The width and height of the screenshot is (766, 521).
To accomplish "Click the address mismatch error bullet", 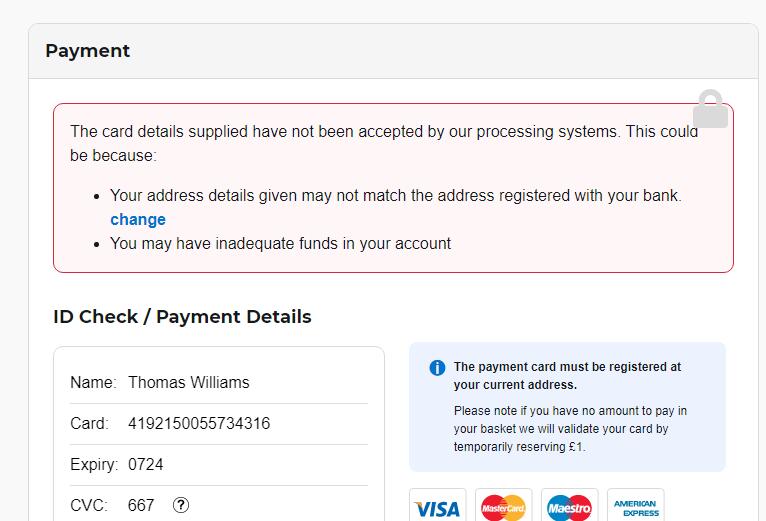I will click(395, 196).
